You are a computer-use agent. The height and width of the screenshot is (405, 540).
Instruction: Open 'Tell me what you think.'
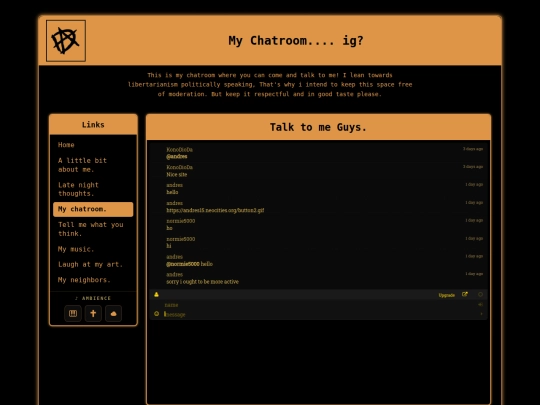click(x=91, y=229)
